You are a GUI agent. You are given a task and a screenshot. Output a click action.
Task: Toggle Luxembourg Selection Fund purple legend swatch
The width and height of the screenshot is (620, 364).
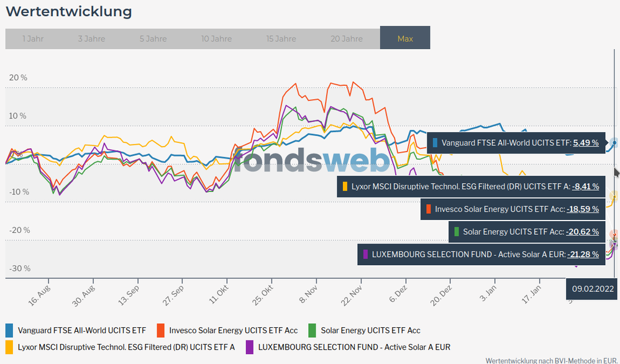(x=250, y=347)
